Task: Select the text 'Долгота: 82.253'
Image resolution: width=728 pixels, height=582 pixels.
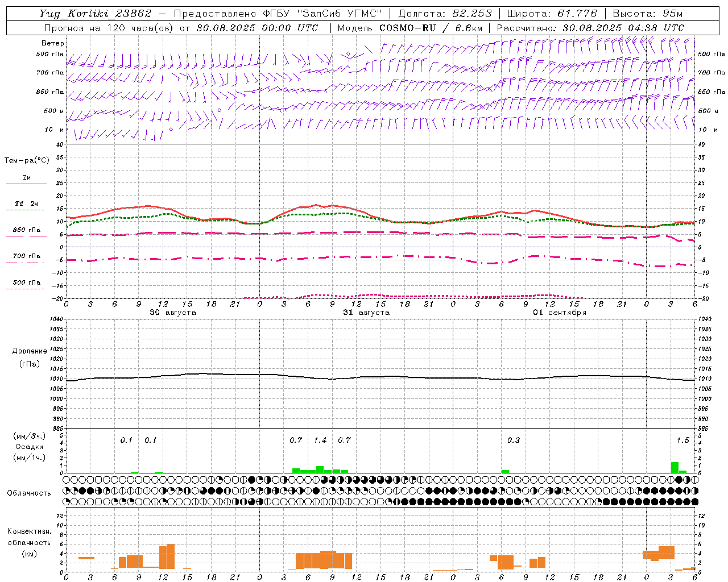Action: pyautogui.click(x=445, y=14)
